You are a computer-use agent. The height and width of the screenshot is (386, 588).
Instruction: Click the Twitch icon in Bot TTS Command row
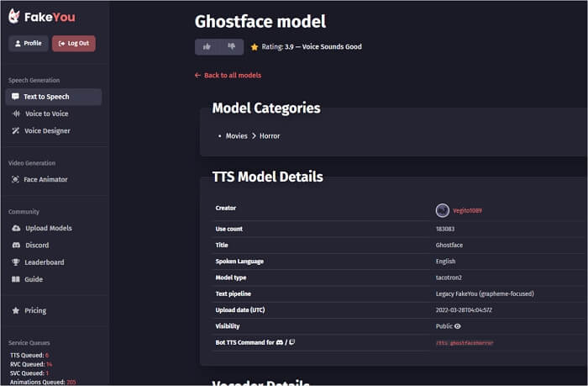point(292,342)
